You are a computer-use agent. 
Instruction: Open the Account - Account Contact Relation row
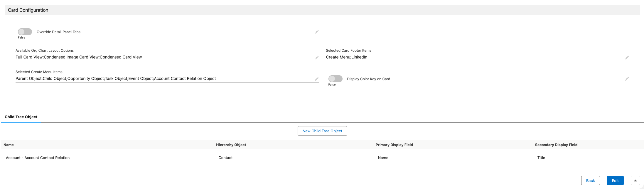coord(38,158)
